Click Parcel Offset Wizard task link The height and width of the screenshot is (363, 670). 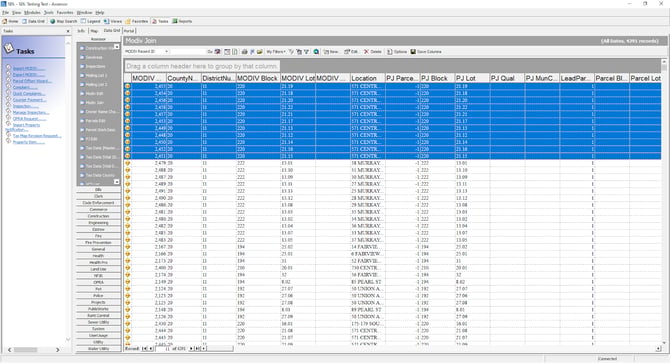(32, 81)
